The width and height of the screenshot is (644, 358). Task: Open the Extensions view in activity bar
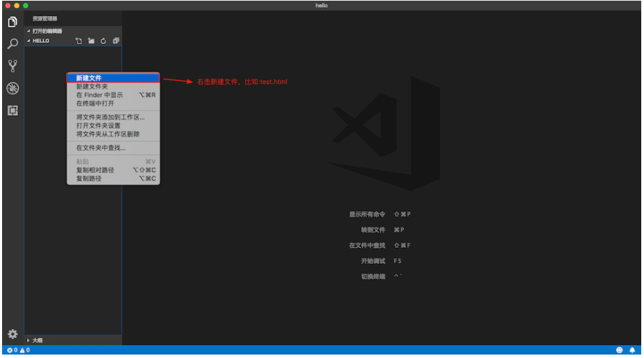pos(12,110)
